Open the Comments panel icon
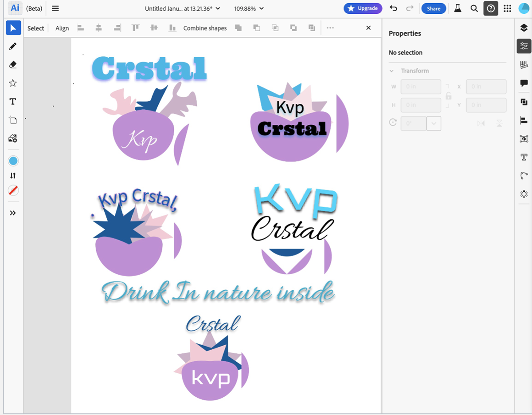Screen dimensions: 532x415 tap(524, 83)
